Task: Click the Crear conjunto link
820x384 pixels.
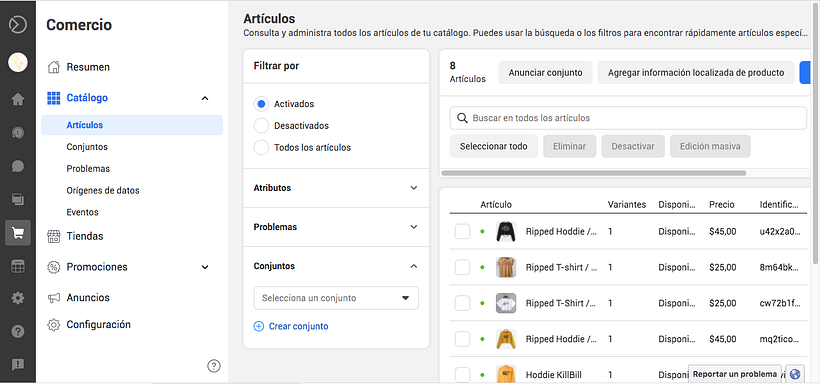Action: point(299,326)
